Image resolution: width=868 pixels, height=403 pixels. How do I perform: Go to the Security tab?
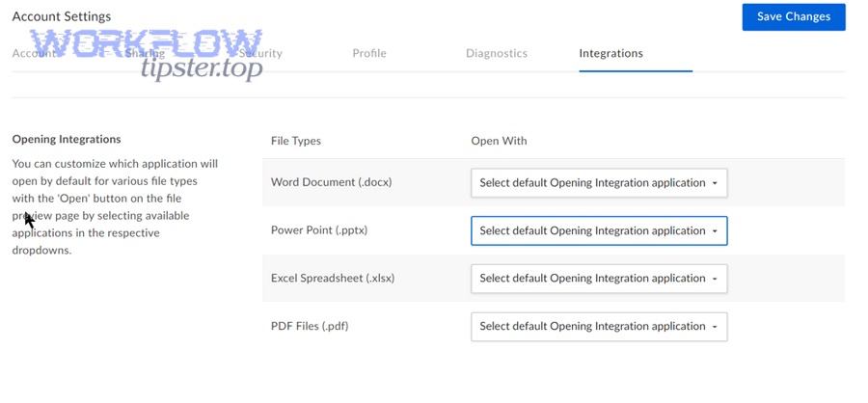click(259, 54)
